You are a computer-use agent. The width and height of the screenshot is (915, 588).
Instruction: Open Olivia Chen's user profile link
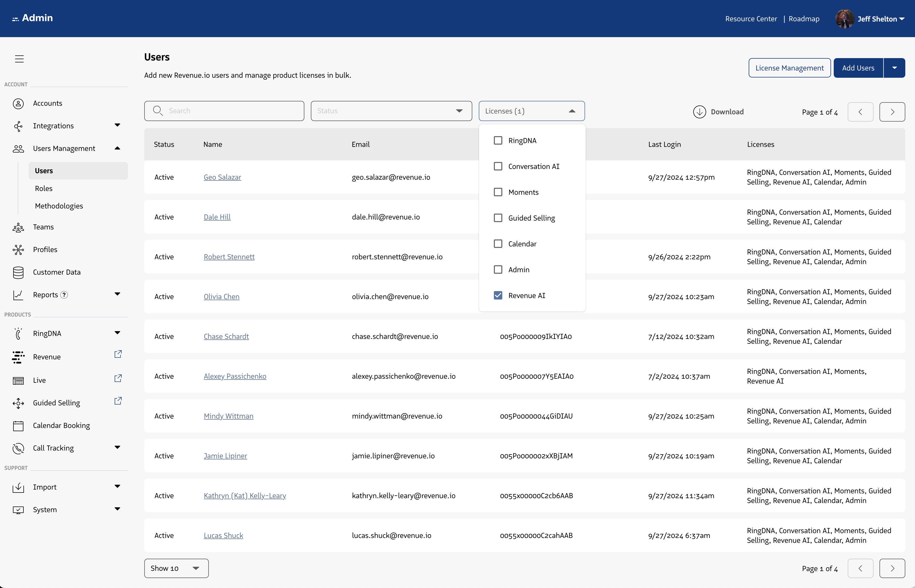point(221,297)
